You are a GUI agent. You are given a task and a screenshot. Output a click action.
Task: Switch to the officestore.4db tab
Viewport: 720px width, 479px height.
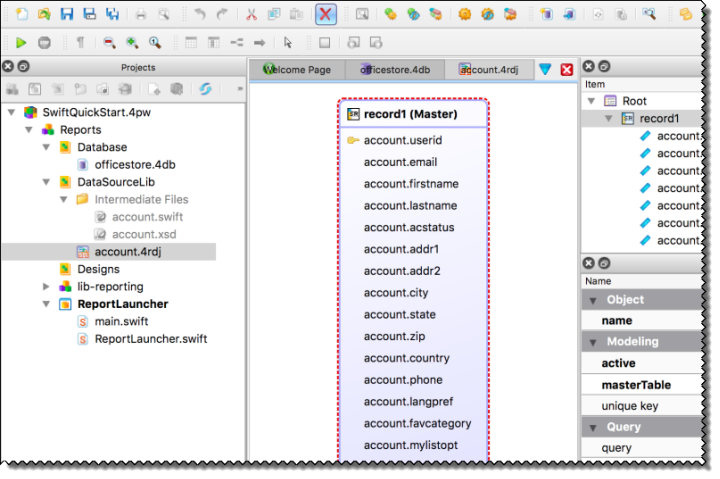click(x=395, y=70)
